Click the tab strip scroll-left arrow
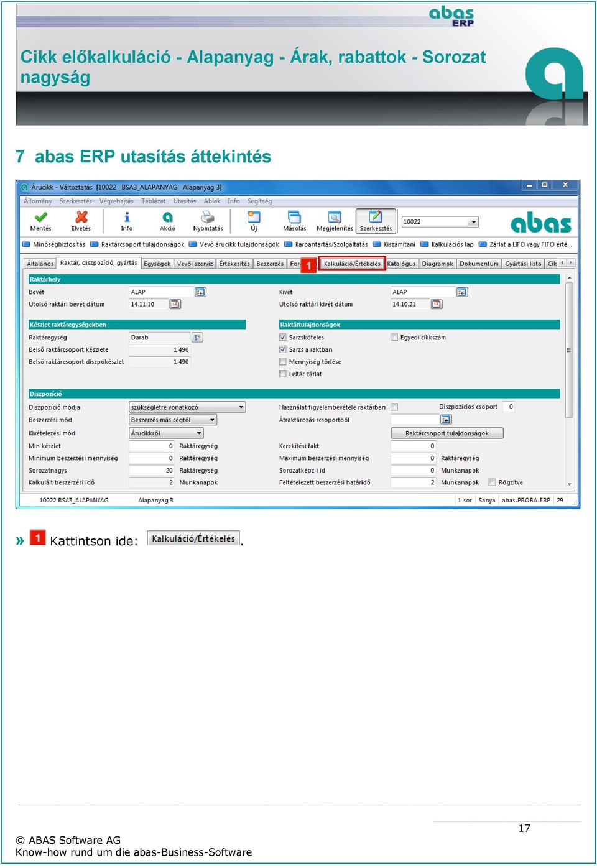Viewport: 597px width, 868px height. coord(563,263)
